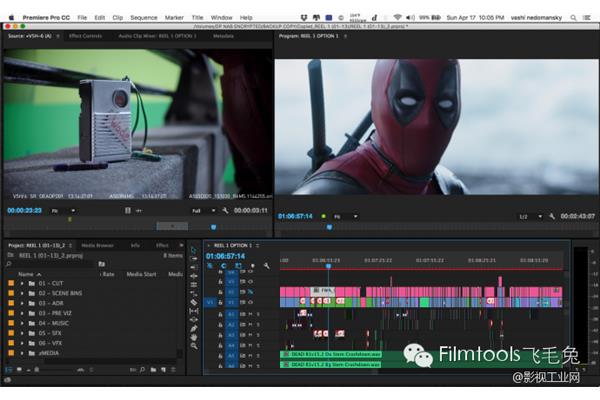The image size is (600, 400).
Task: Click New Item icon in Project panel
Action: tap(163, 370)
